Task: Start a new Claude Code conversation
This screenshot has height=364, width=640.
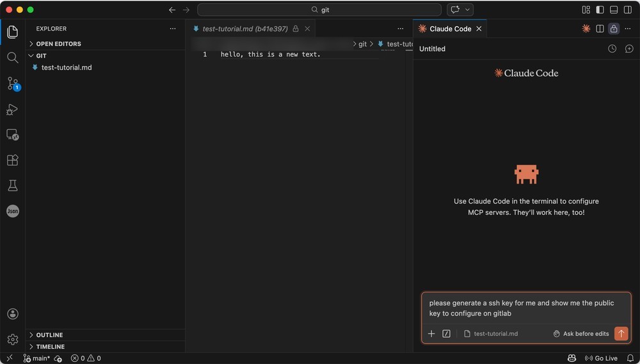Action: click(x=629, y=49)
